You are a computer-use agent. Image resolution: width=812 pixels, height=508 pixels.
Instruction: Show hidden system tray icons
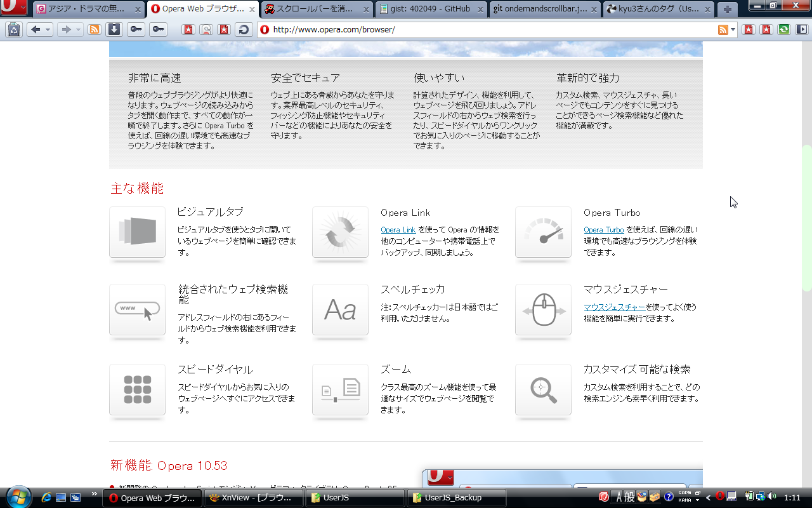(708, 497)
